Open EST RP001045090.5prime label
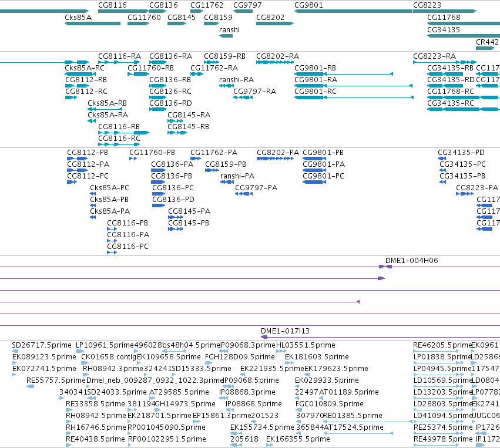 click(166, 427)
